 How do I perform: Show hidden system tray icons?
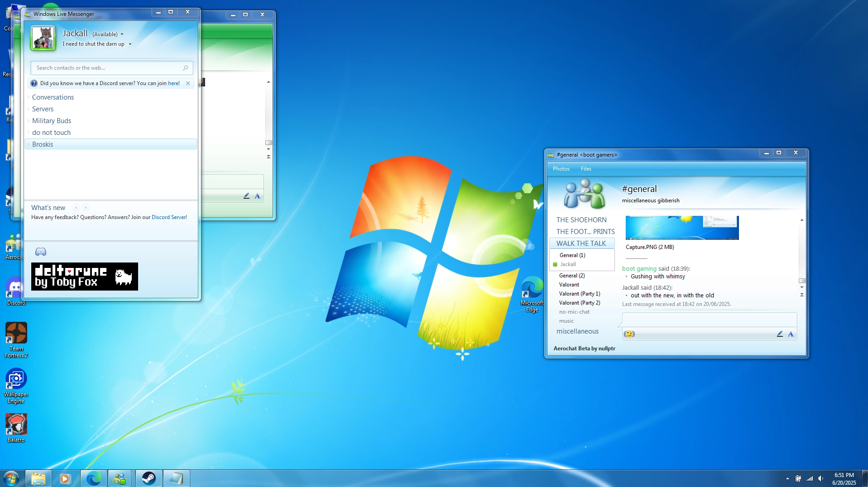pyautogui.click(x=787, y=478)
